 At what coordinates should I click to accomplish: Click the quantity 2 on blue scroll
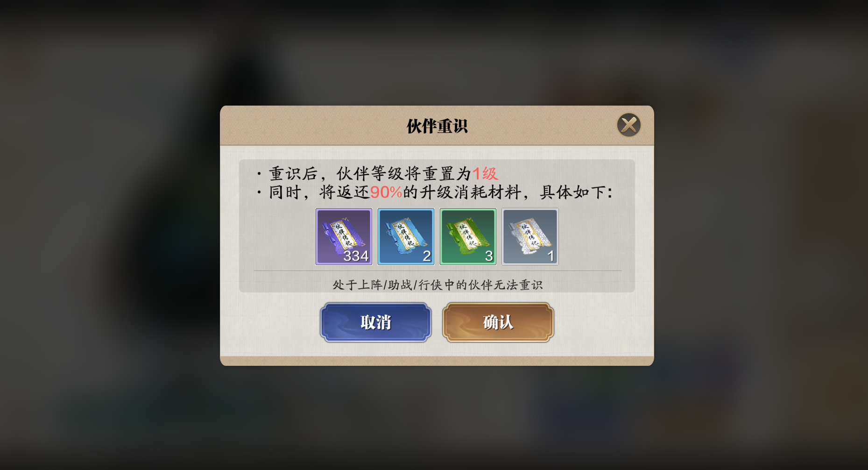[x=427, y=256]
